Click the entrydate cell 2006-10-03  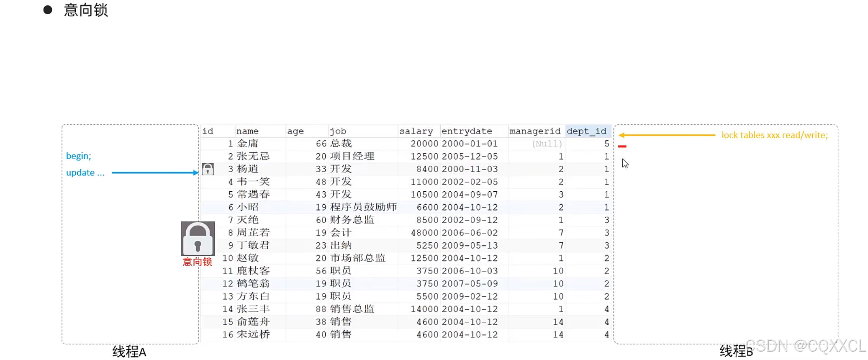pyautogui.click(x=470, y=271)
